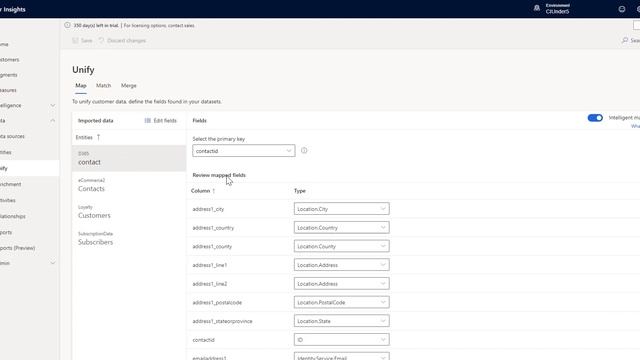This screenshot has width=640, height=360.
Task: Click the Save disk icon
Action: (75, 40)
